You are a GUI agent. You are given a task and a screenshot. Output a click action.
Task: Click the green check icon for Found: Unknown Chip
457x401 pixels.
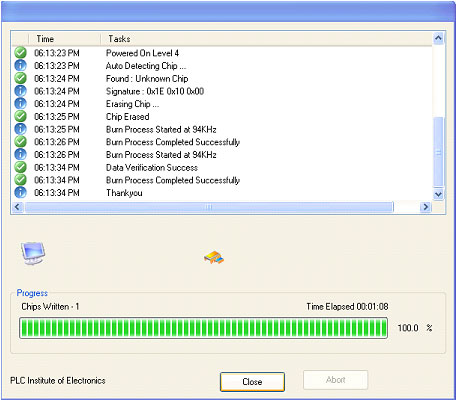pyautogui.click(x=20, y=78)
